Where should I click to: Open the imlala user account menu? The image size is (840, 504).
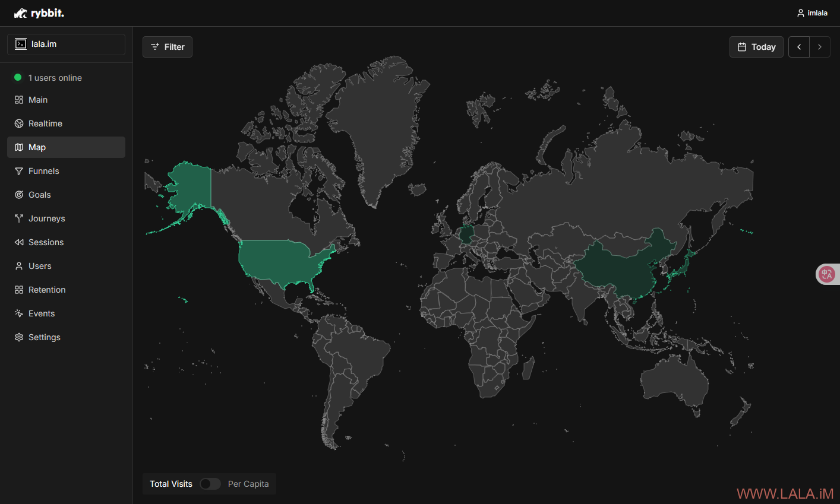pos(812,13)
